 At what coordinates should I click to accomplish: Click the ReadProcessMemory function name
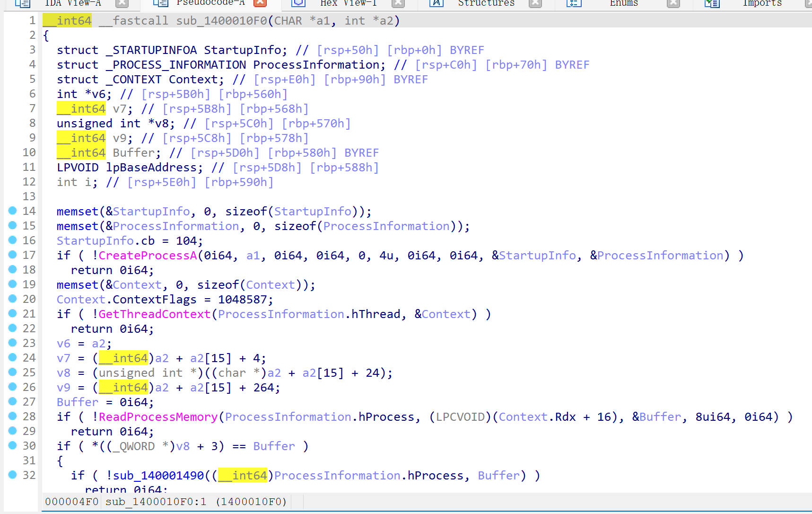click(158, 417)
